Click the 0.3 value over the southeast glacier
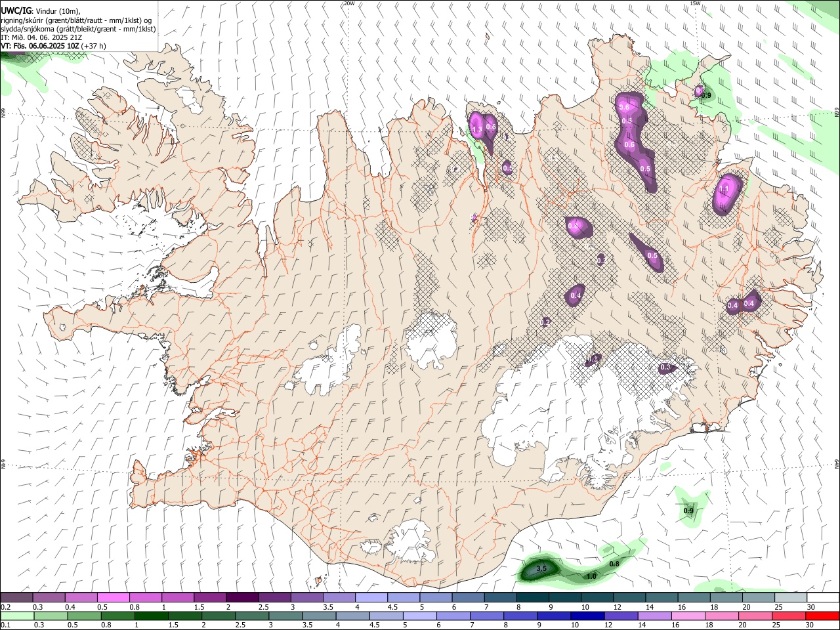The width and height of the screenshot is (840, 630). tap(666, 367)
